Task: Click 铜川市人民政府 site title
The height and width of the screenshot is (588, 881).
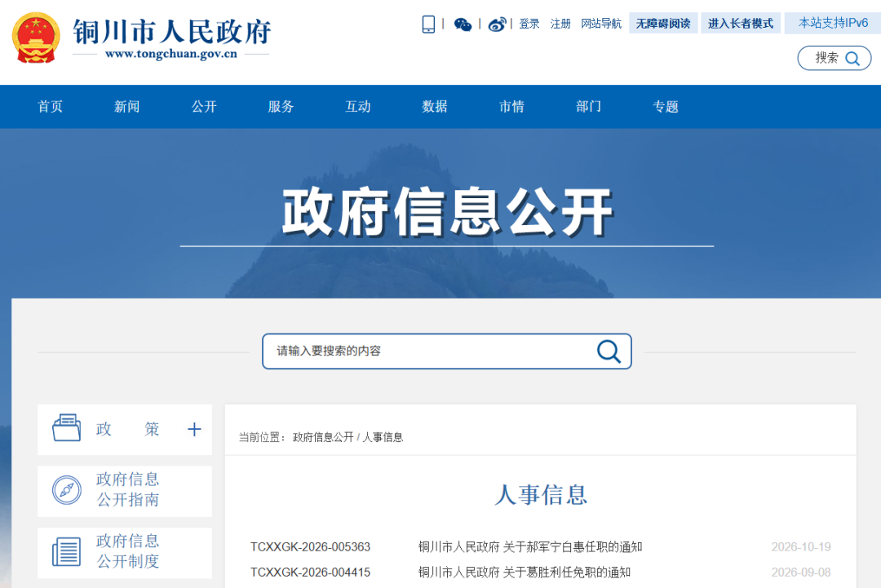Action: 172,32
